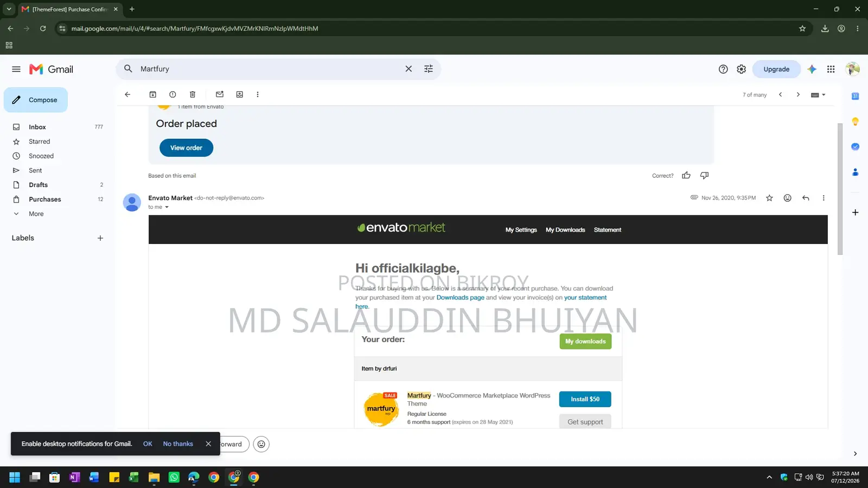Screen dimensions: 868x488
Task: Open emoji reaction beside Forward
Action: [261, 444]
